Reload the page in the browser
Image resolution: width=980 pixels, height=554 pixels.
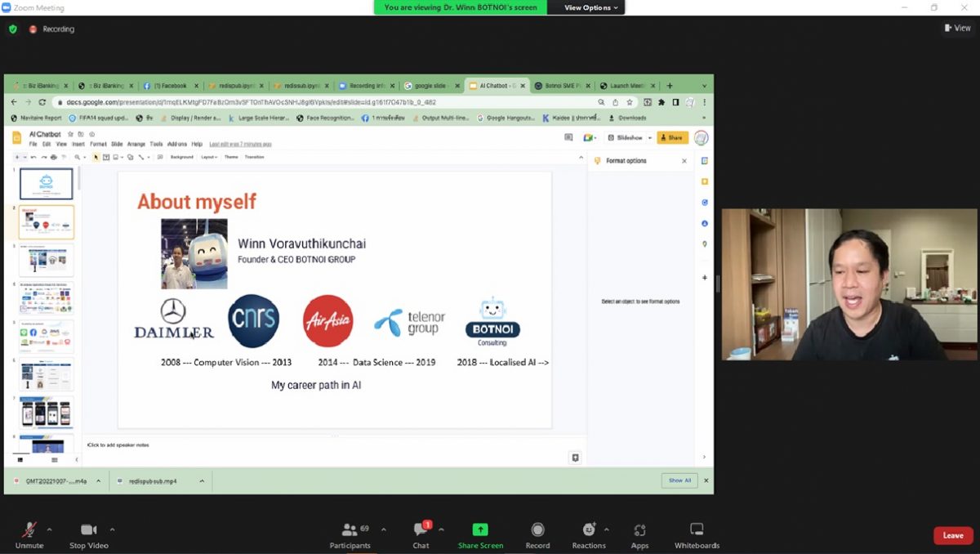(42, 102)
